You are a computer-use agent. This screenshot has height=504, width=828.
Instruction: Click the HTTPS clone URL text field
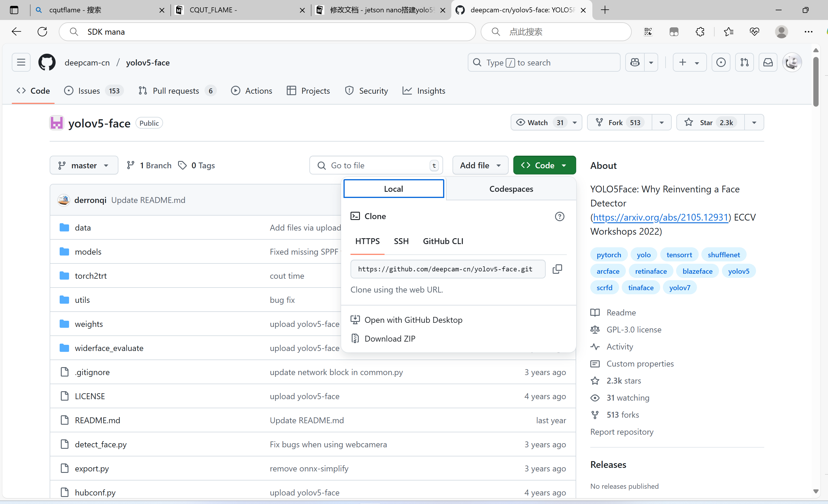point(447,269)
